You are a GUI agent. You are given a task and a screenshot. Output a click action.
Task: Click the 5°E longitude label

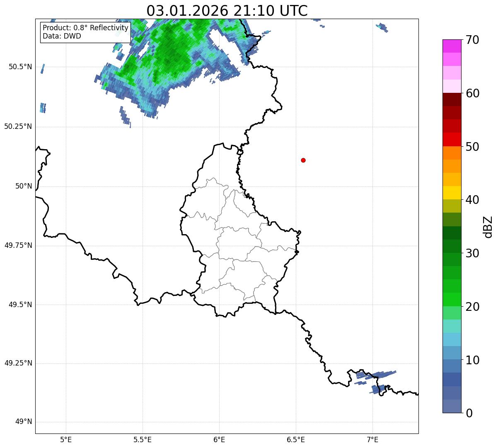click(66, 440)
